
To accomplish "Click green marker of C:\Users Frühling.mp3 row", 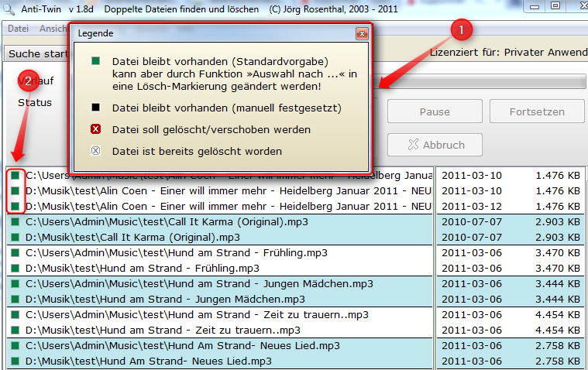I will point(15,252).
